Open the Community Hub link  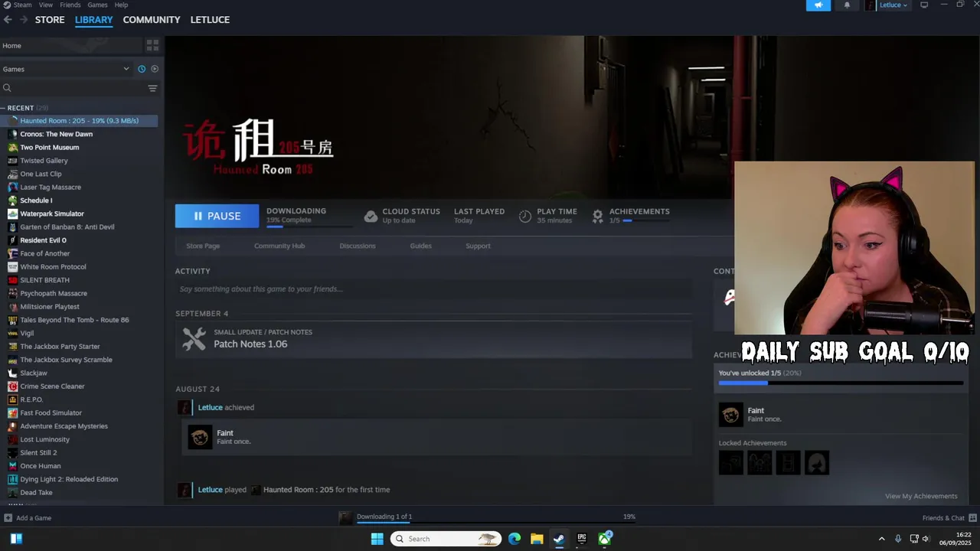[279, 246]
